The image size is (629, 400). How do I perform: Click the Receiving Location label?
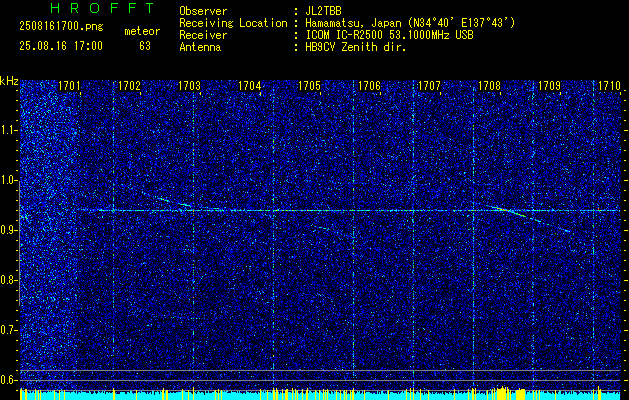click(233, 23)
